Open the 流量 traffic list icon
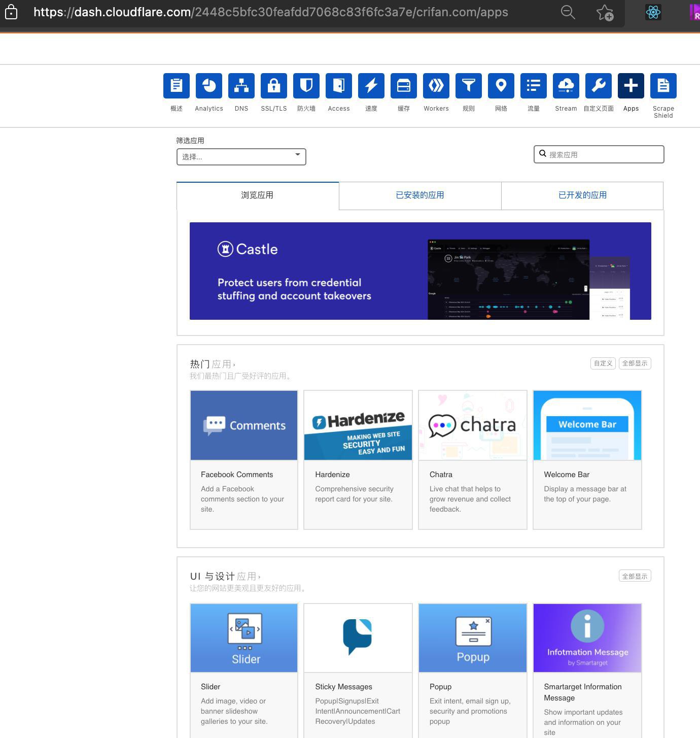This screenshot has height=738, width=700. click(533, 86)
